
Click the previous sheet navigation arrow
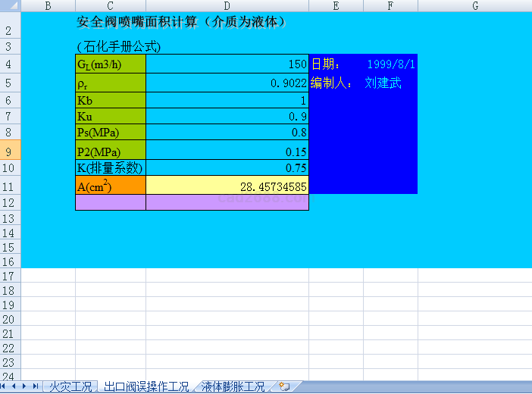click(15, 386)
